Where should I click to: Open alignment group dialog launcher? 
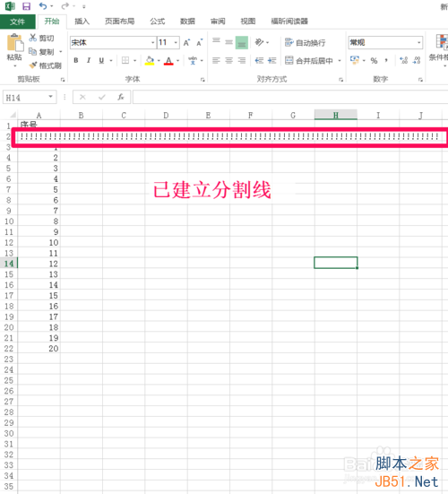(341, 80)
